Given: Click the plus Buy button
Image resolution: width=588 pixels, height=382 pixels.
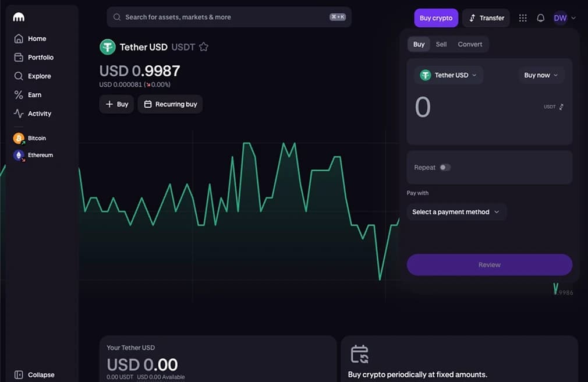Looking at the screenshot, I should [x=116, y=104].
